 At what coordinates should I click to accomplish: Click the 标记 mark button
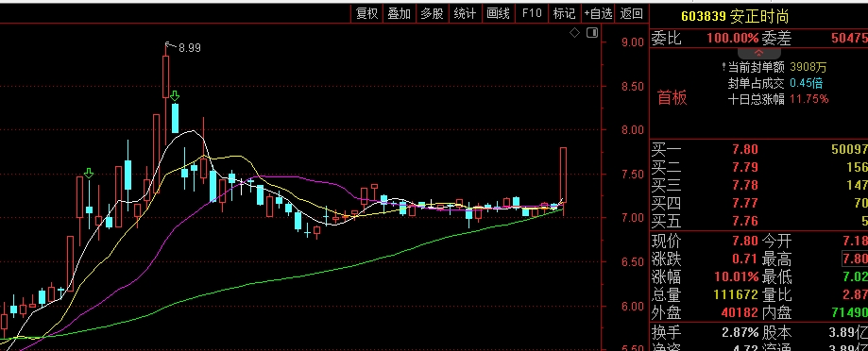click(564, 14)
